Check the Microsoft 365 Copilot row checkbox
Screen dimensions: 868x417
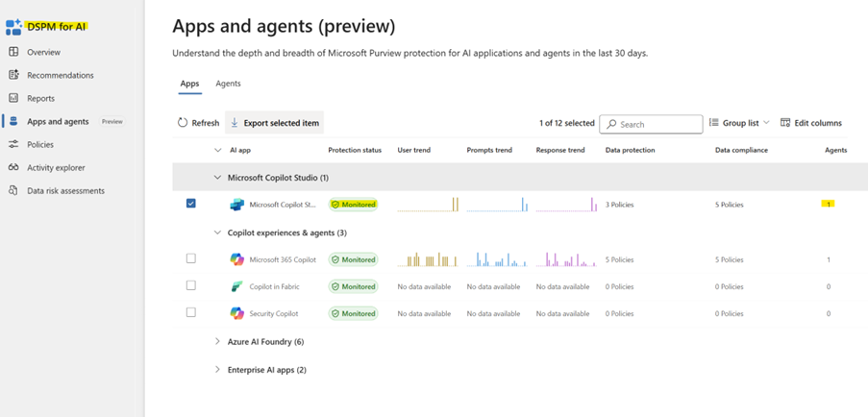point(191,258)
